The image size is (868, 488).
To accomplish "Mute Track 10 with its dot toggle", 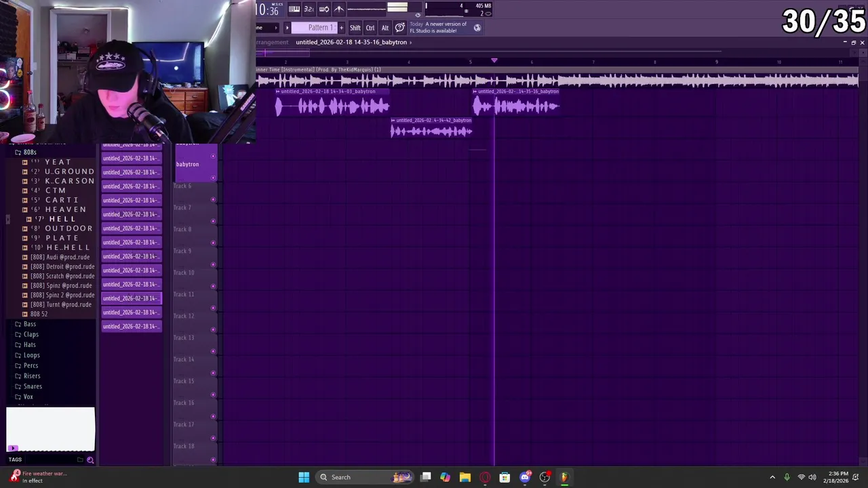I will coord(214,286).
